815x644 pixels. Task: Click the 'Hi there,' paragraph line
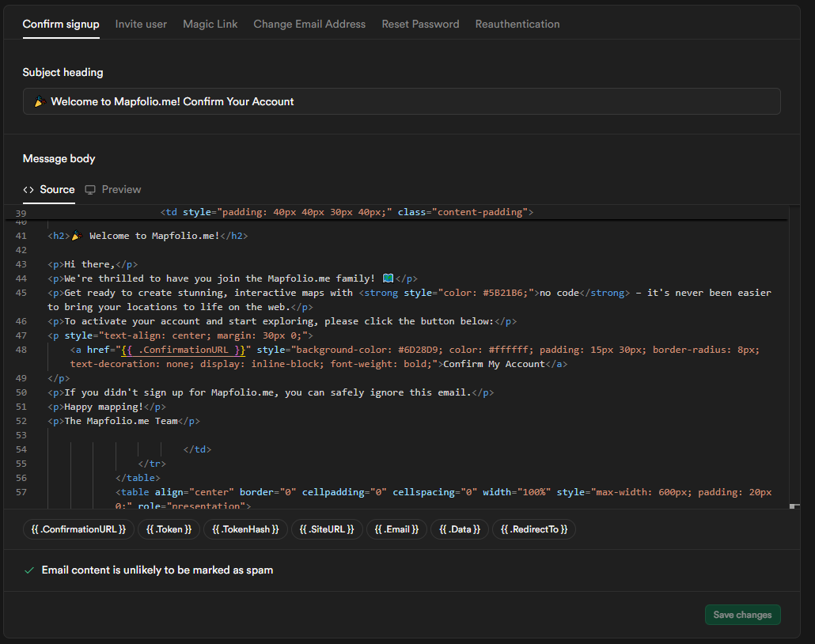click(93, 264)
